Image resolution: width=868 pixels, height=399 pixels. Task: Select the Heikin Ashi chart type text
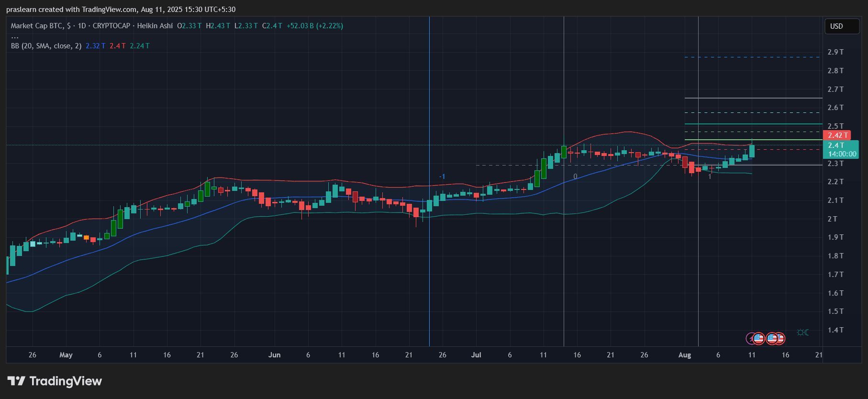(155, 26)
